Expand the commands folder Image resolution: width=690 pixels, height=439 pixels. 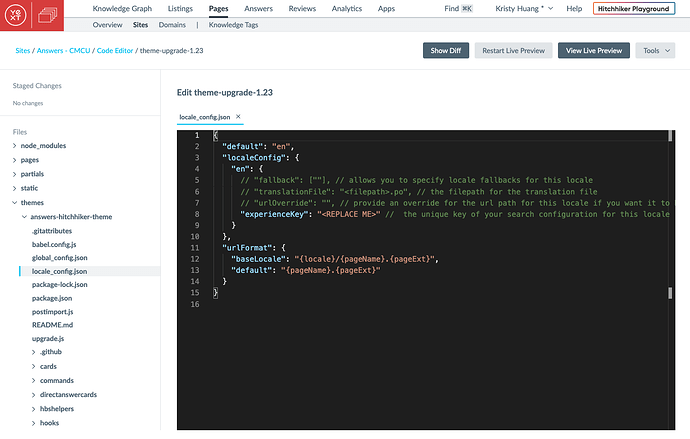pos(33,380)
